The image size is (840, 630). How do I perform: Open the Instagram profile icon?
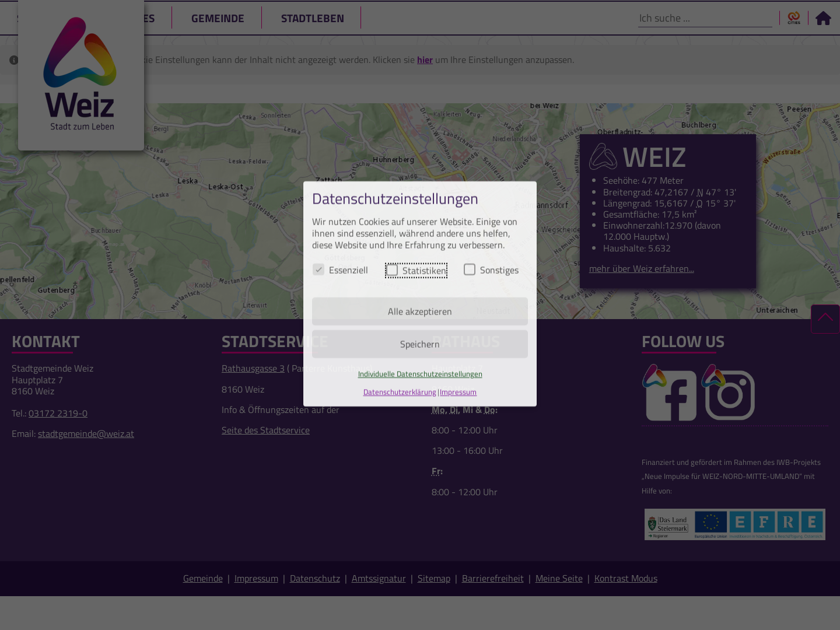729,393
